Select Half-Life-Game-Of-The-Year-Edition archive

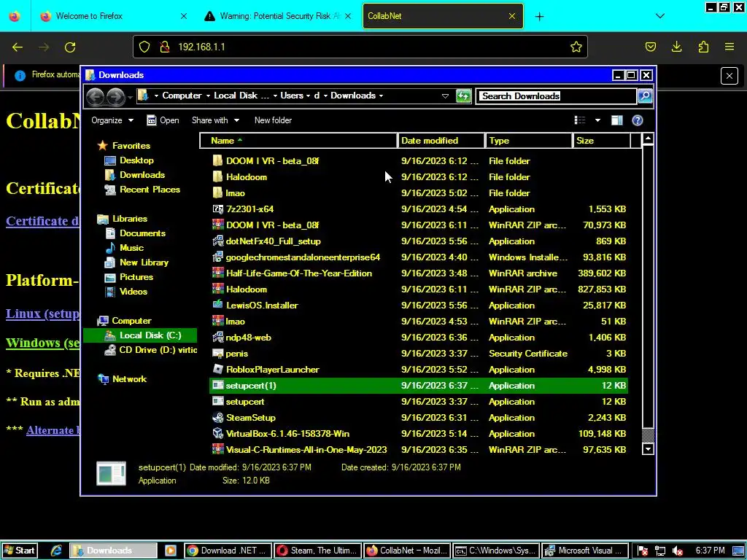point(419,273)
